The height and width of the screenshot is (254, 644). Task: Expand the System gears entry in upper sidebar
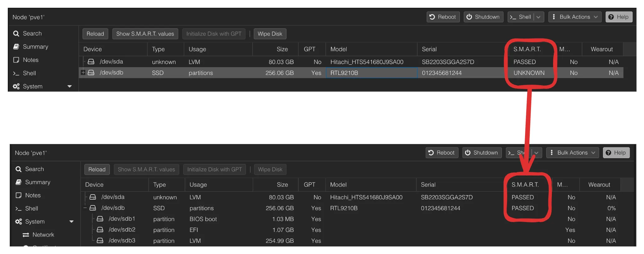pos(42,86)
